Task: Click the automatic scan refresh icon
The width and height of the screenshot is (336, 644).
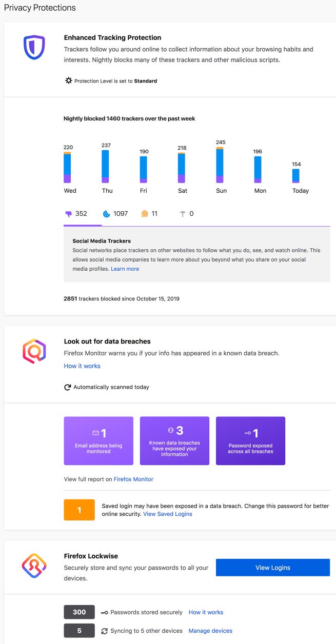Action: tap(67, 387)
